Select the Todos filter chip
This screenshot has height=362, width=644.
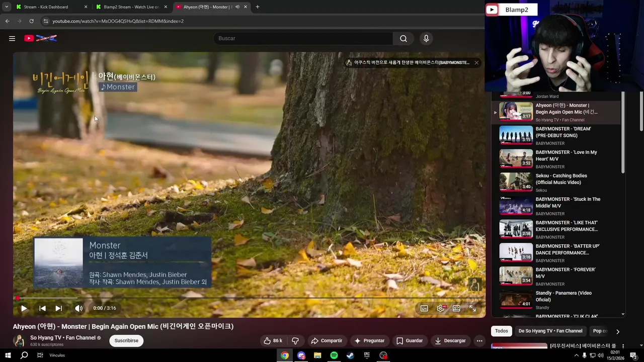pos(502,331)
